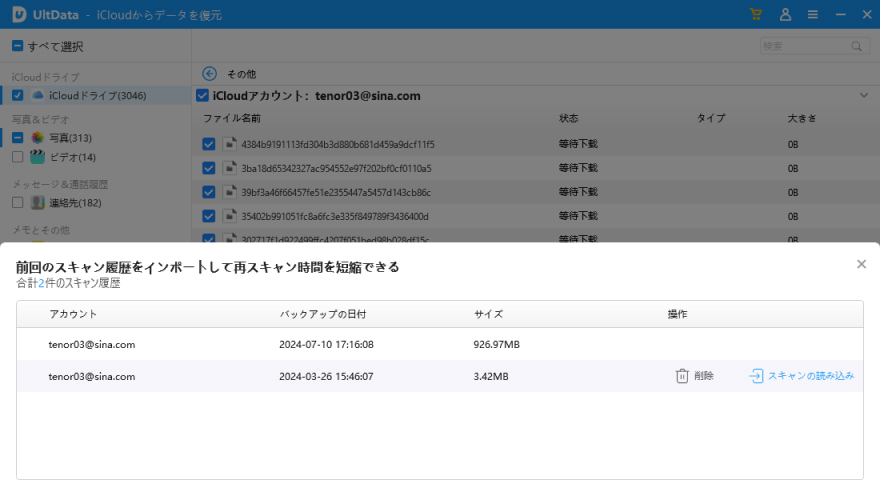The height and width of the screenshot is (496, 880).
Task: Click the 3.42MB size cell
Action: 491,376
